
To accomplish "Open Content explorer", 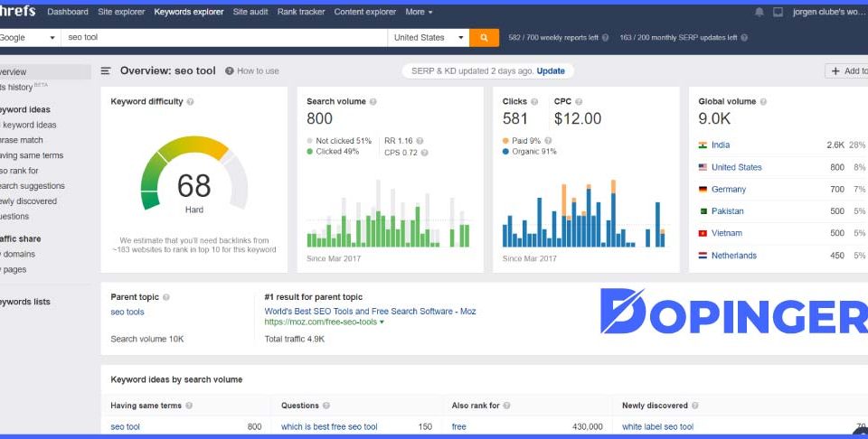I will click(364, 12).
